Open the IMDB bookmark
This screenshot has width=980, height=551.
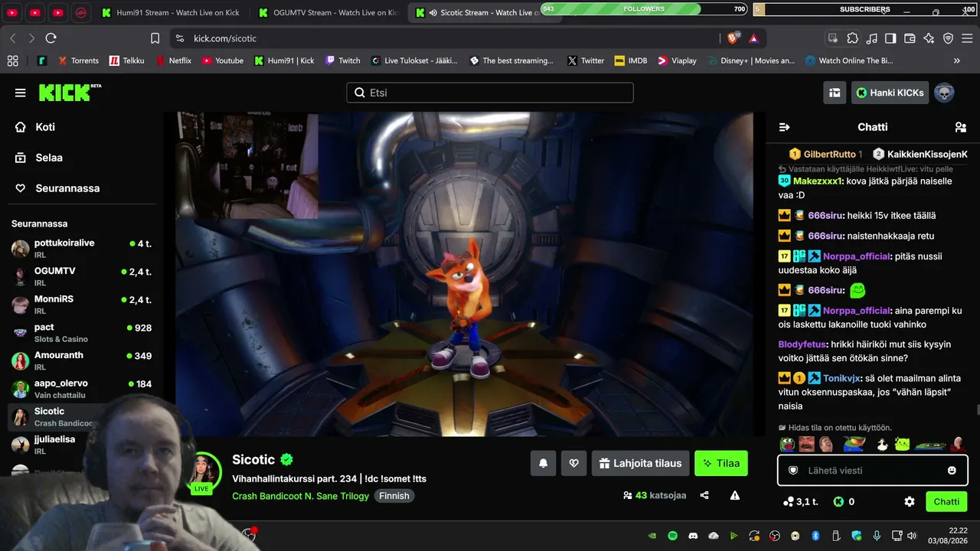pos(631,60)
